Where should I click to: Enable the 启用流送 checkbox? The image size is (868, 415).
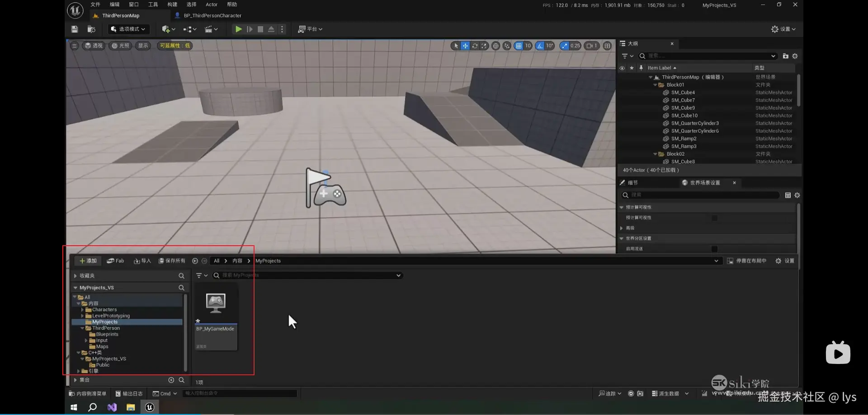pyautogui.click(x=714, y=249)
